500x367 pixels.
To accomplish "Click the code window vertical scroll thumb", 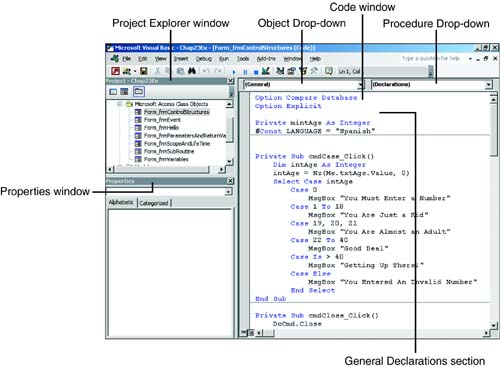I will click(493, 129).
